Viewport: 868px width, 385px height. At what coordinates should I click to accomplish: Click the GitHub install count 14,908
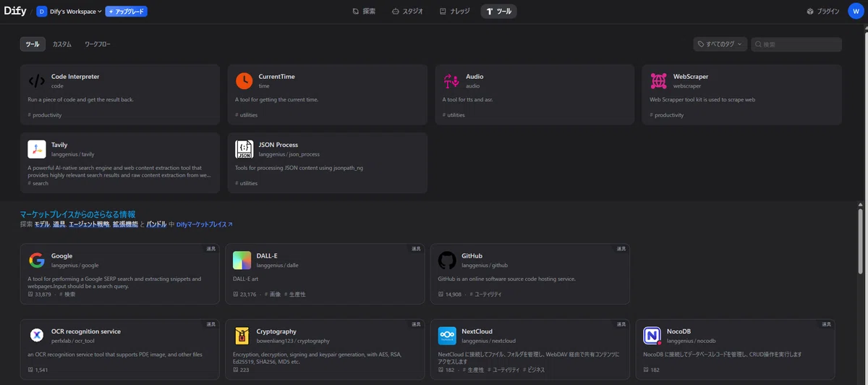pos(450,295)
